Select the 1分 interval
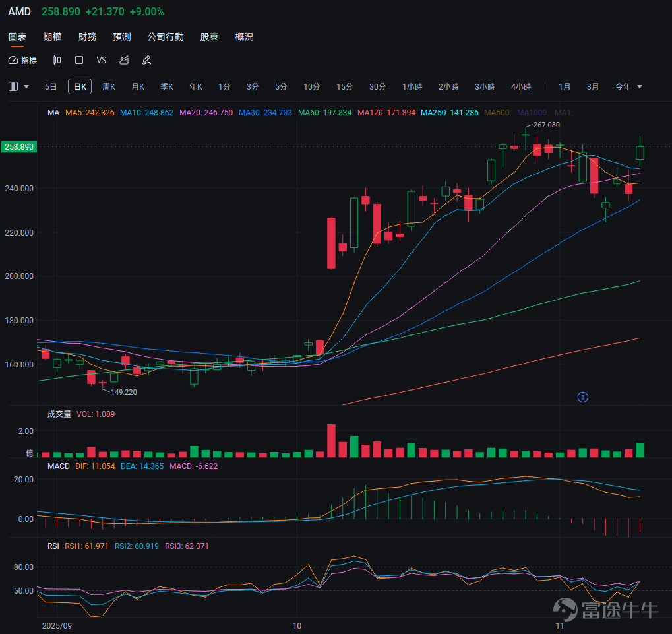Screen dimensions: 672x634 coord(224,87)
